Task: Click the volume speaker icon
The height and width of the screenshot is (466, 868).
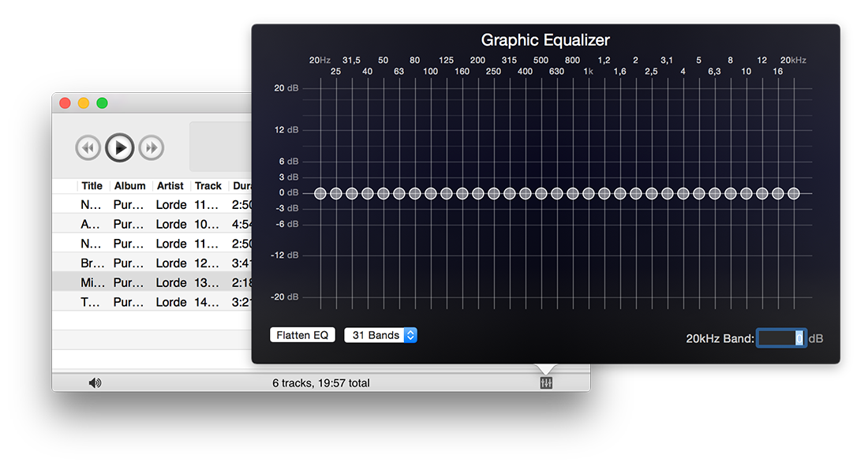Action: [95, 383]
